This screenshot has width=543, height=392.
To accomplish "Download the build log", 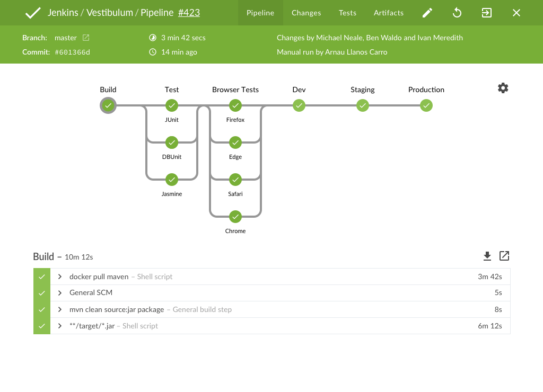I will 487,256.
